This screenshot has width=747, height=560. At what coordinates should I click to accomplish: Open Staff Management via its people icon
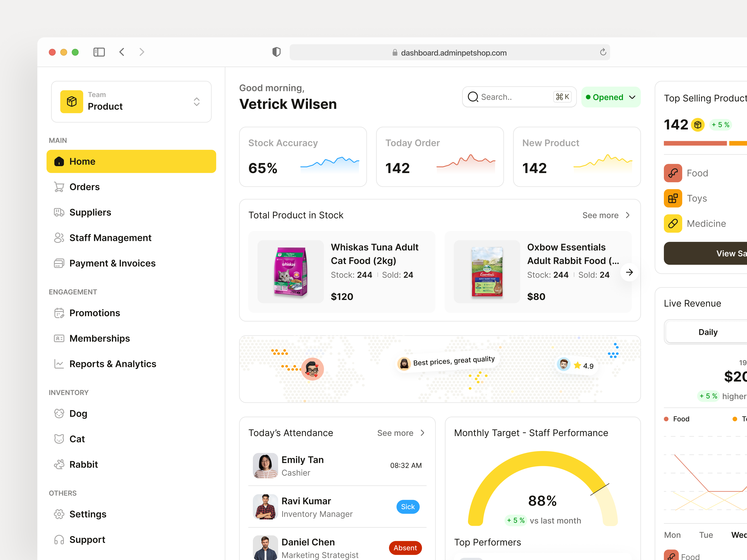click(59, 238)
